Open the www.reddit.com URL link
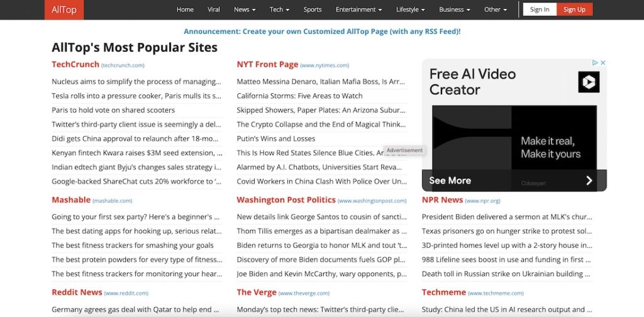The image size is (644, 317). [x=126, y=293]
